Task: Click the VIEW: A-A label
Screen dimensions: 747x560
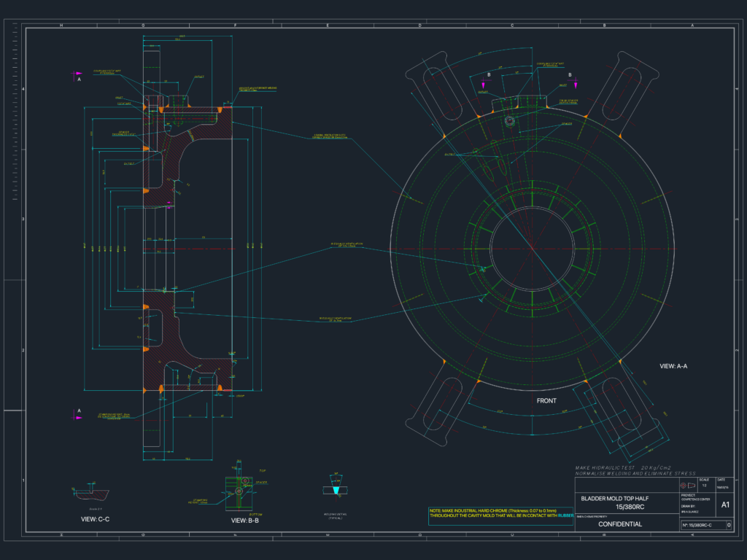Action: tap(673, 366)
